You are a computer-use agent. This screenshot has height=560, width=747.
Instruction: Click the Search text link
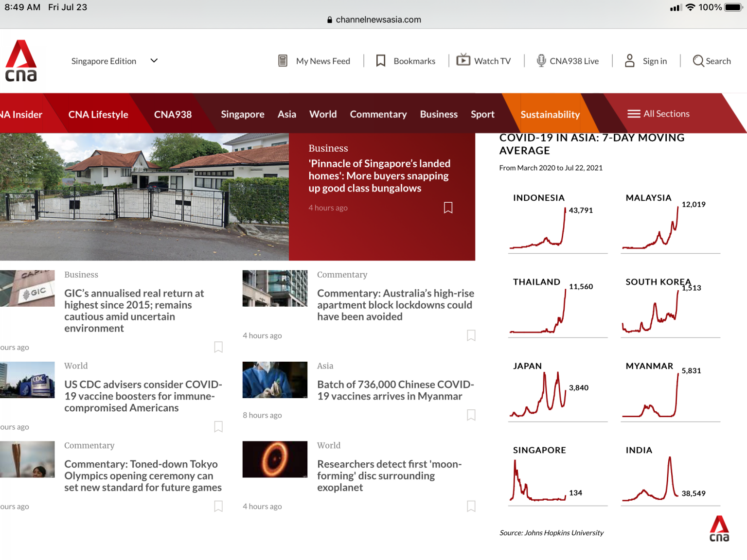point(718,61)
